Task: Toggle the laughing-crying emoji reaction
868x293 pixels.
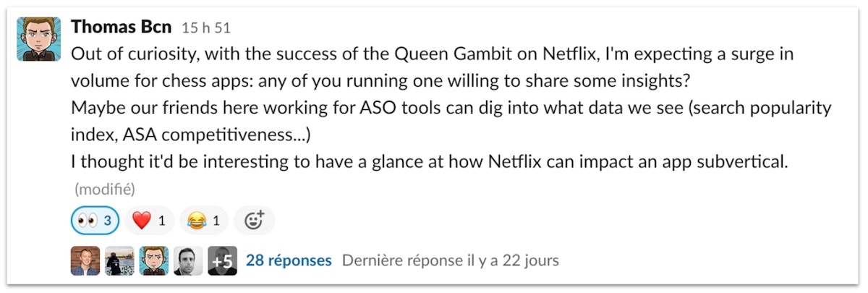Action: (x=205, y=221)
